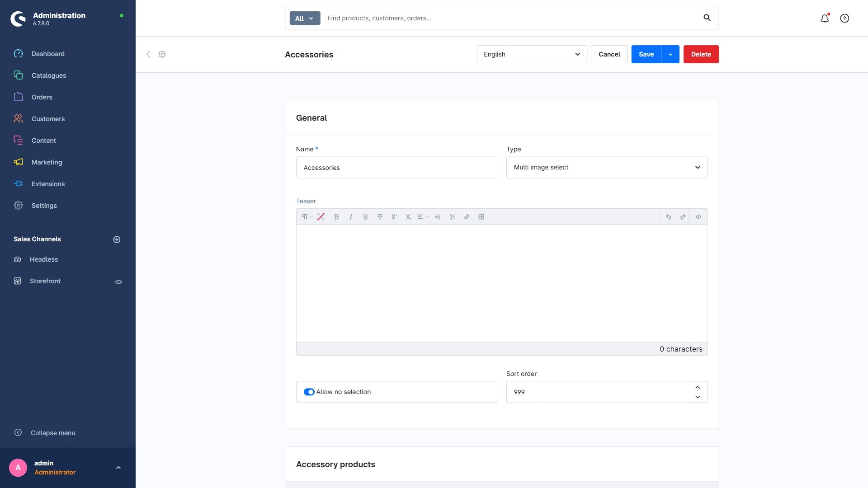Viewport: 868px width, 488px height.
Task: Insert a table in Teaser editor
Action: (x=481, y=217)
